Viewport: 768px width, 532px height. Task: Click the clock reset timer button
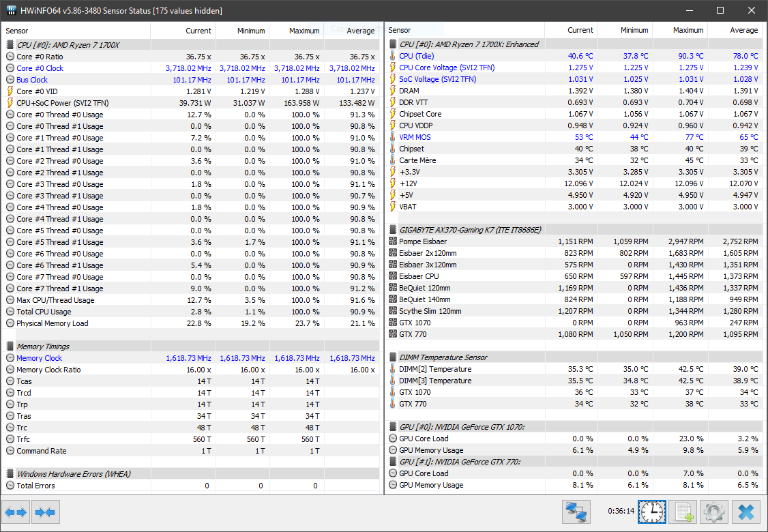click(x=652, y=512)
